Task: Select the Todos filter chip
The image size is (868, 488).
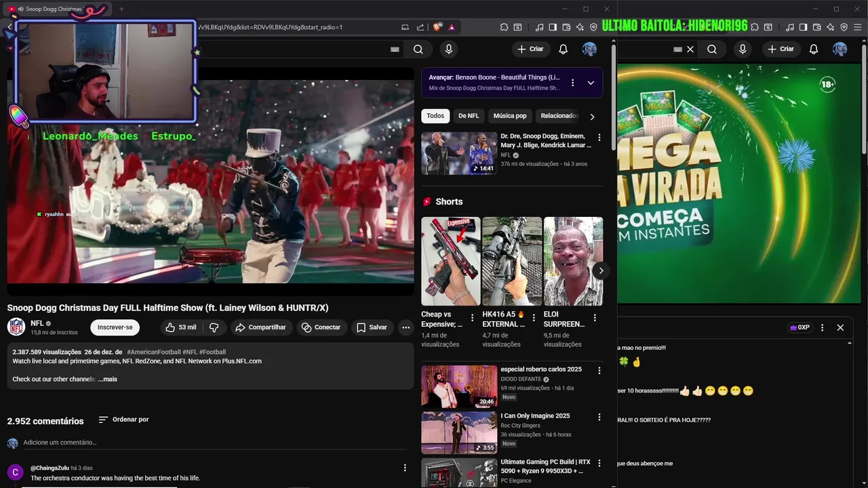Action: tap(435, 116)
